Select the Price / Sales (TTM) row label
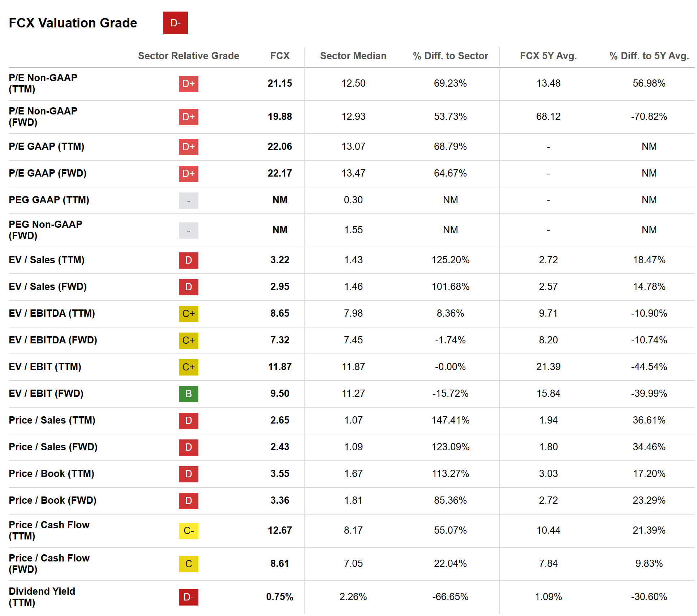The height and width of the screenshot is (616, 697). 52,420
